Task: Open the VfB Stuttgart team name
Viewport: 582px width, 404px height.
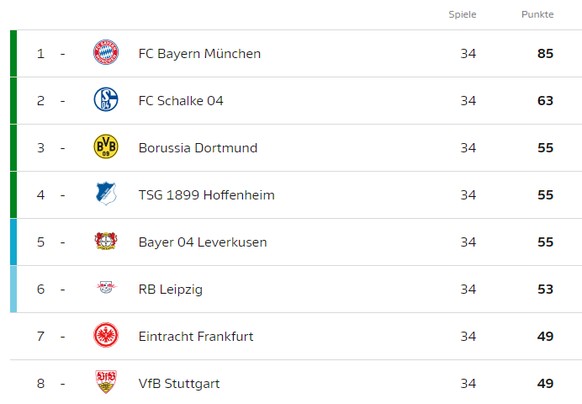Action: click(179, 384)
